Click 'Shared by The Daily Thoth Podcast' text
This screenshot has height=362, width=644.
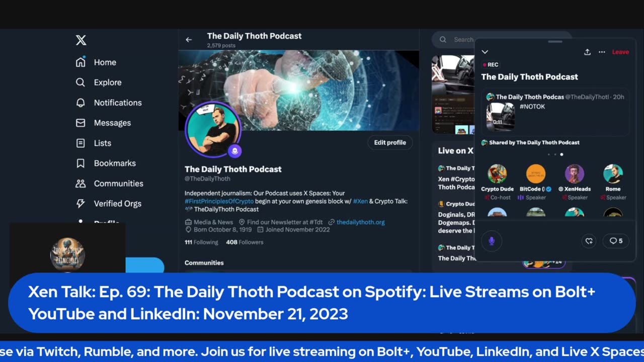pyautogui.click(x=534, y=143)
